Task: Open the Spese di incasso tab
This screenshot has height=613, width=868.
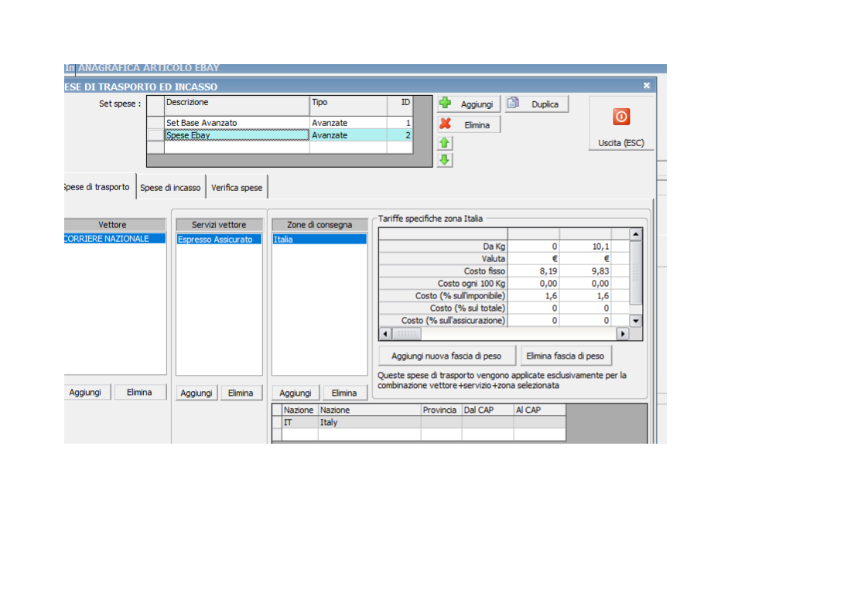Action: coord(170,188)
